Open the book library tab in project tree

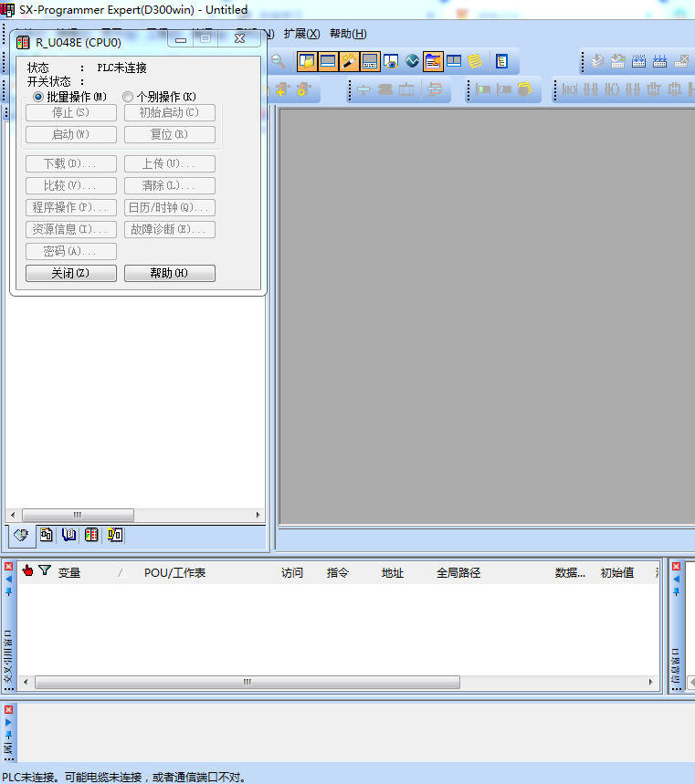(68, 535)
